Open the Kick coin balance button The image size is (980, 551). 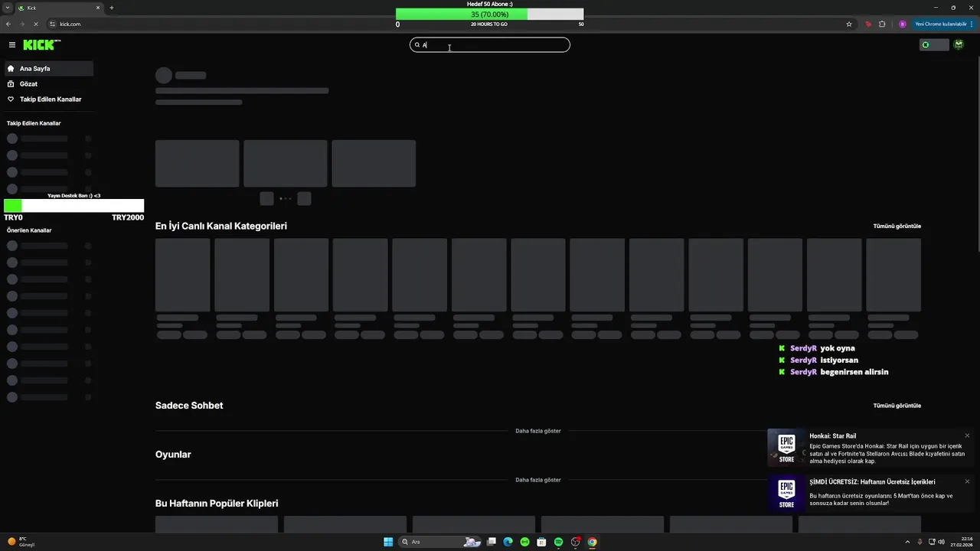[933, 45]
